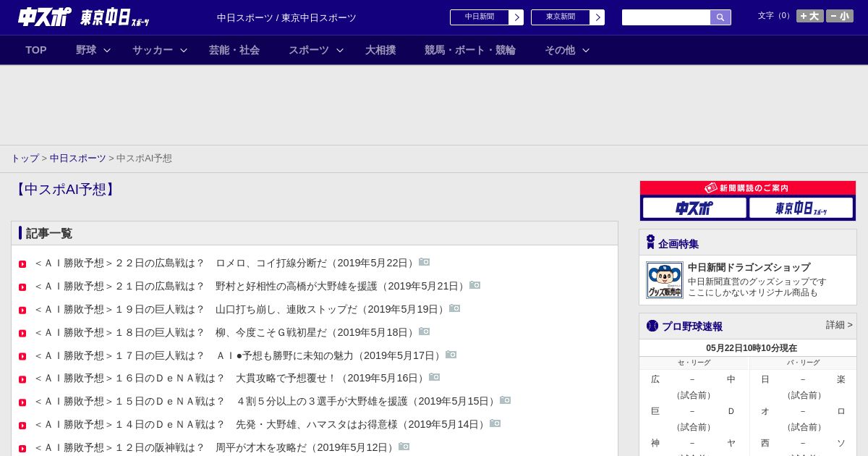Click the 中日スポーツ breadcrumb link
This screenshot has width=868, height=456.
click(78, 159)
